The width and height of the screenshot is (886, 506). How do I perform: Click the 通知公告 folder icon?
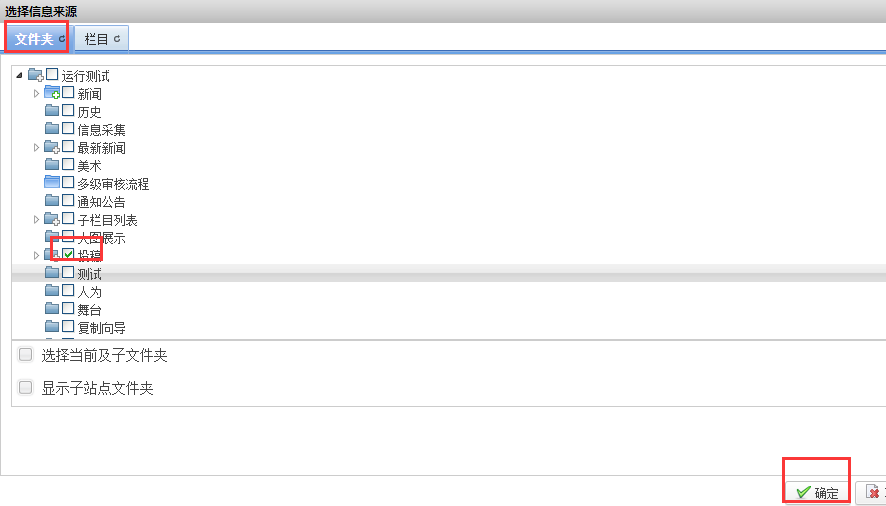click(x=52, y=201)
